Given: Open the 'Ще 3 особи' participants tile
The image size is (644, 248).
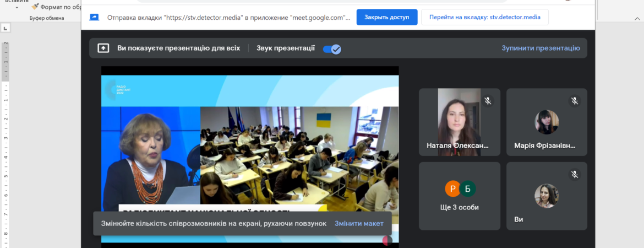Looking at the screenshot, I should [460, 196].
